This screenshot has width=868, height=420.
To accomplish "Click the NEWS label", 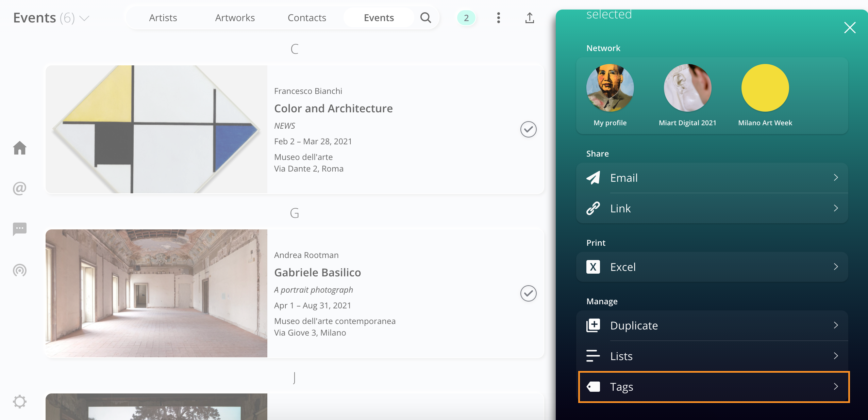I will pos(285,126).
